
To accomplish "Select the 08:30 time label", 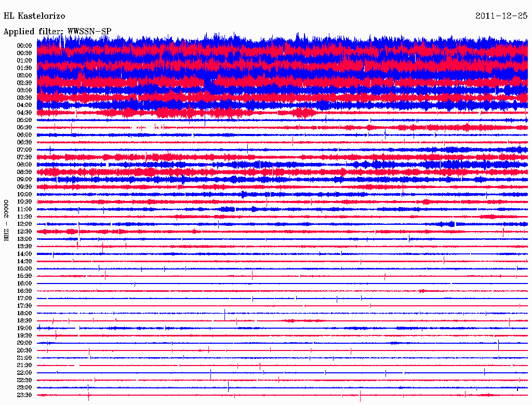I will tap(24, 172).
